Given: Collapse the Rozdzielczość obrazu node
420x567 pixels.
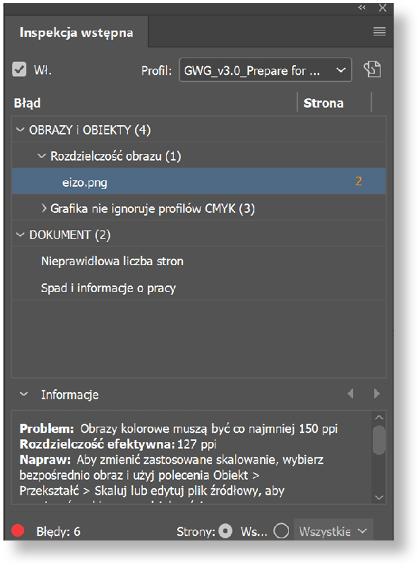Looking at the screenshot, I should tap(42, 156).
